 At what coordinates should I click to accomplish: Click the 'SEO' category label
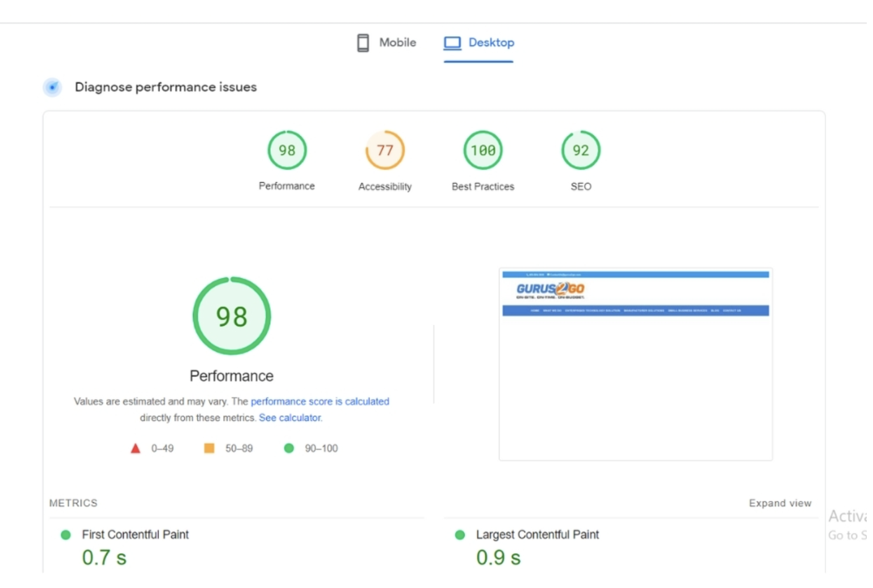pos(581,187)
